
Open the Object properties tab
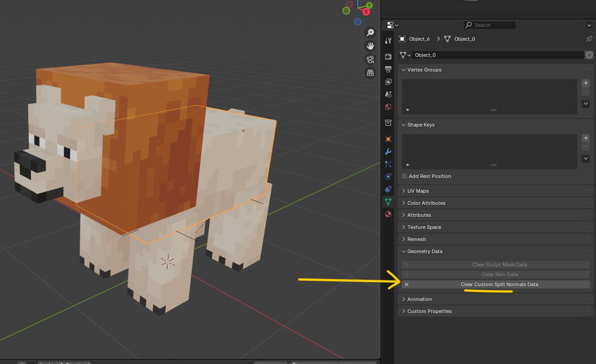388,139
